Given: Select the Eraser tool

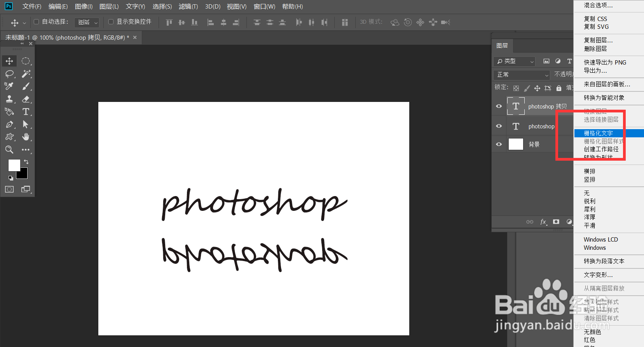Looking at the screenshot, I should pos(26,99).
